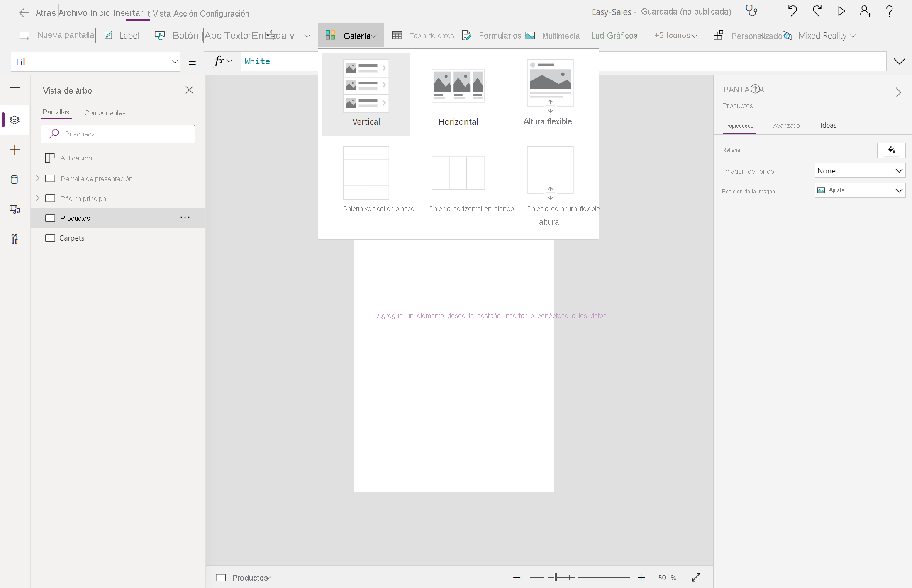Expand the Pantalla de presentación tree node

pos(37,178)
